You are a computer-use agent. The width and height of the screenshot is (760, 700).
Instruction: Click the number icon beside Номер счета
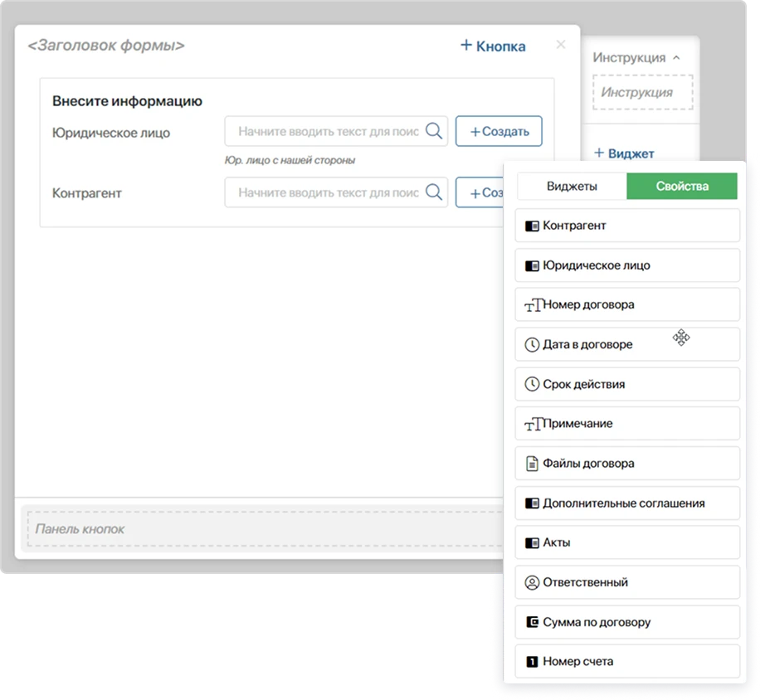click(532, 662)
